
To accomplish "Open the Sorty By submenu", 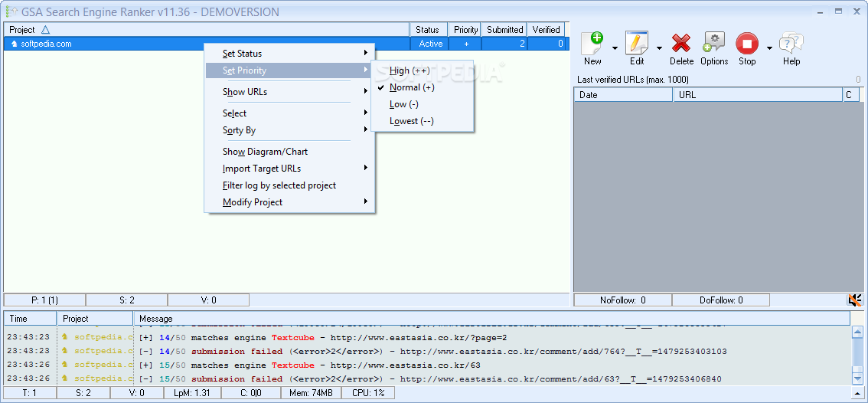I will [x=290, y=130].
